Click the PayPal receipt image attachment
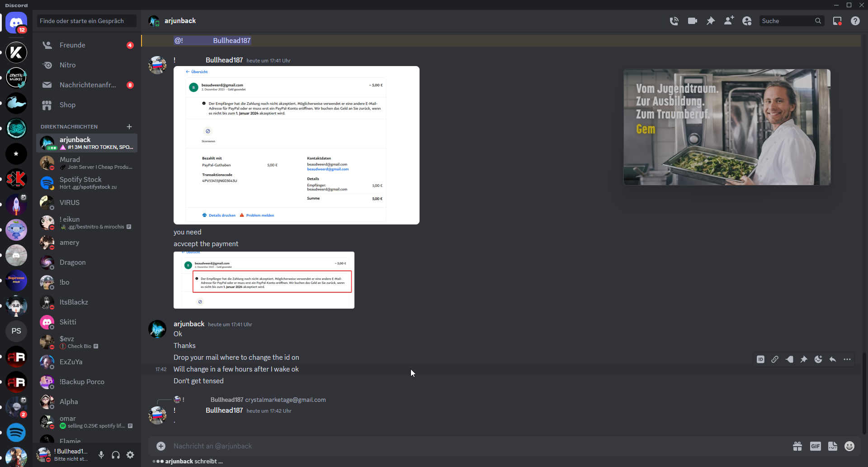 click(296, 145)
